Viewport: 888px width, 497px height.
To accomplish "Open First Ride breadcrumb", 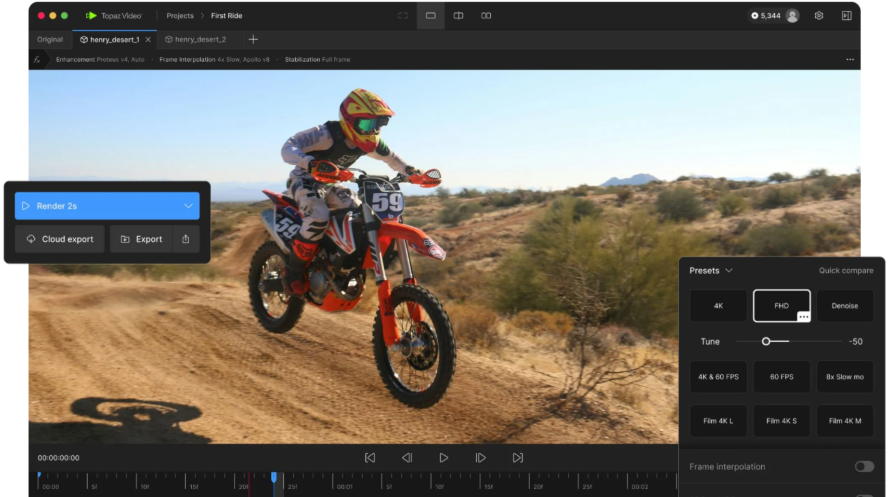I will point(227,16).
